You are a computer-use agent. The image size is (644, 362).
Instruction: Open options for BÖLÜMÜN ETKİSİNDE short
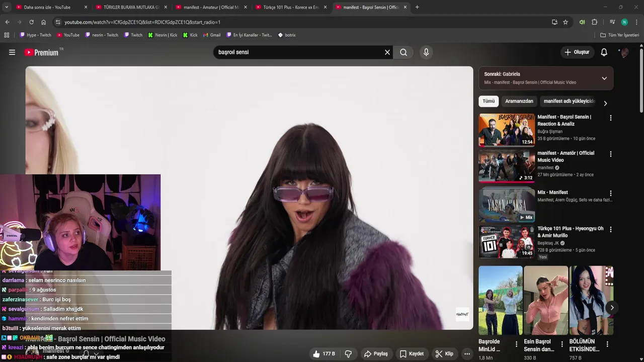tap(607, 344)
